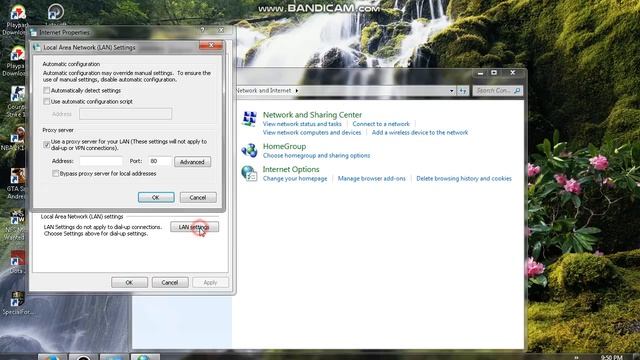The height and width of the screenshot is (360, 640).
Task: Open the Internet Options heading link
Action: point(291,169)
